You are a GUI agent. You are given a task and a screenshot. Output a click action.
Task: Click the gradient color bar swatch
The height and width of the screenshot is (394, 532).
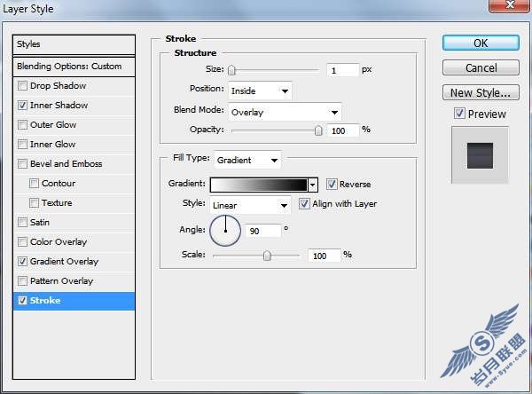point(259,185)
